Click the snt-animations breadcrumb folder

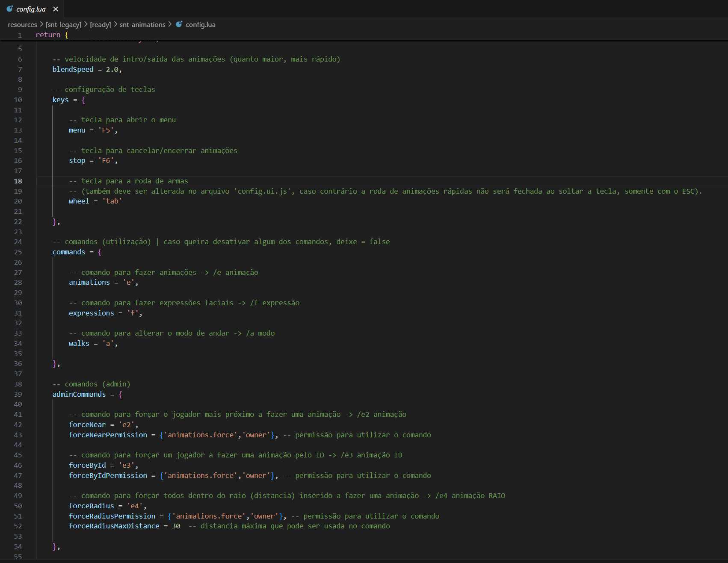coord(142,25)
